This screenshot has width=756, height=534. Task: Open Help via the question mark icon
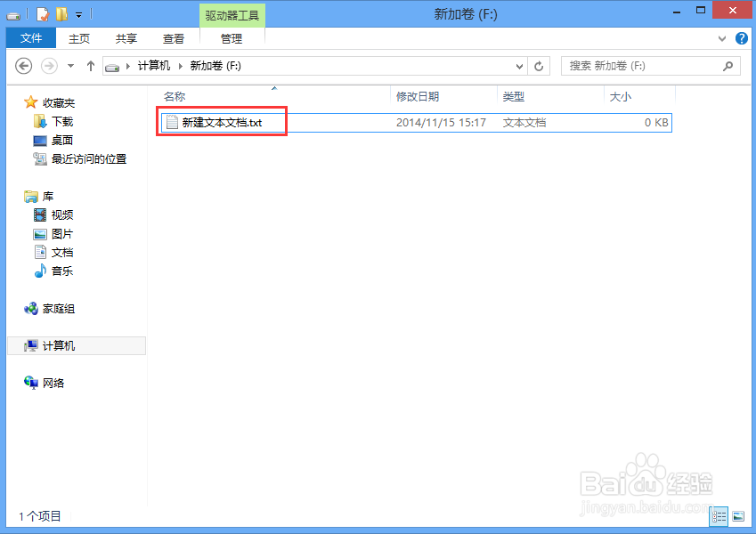click(x=742, y=38)
